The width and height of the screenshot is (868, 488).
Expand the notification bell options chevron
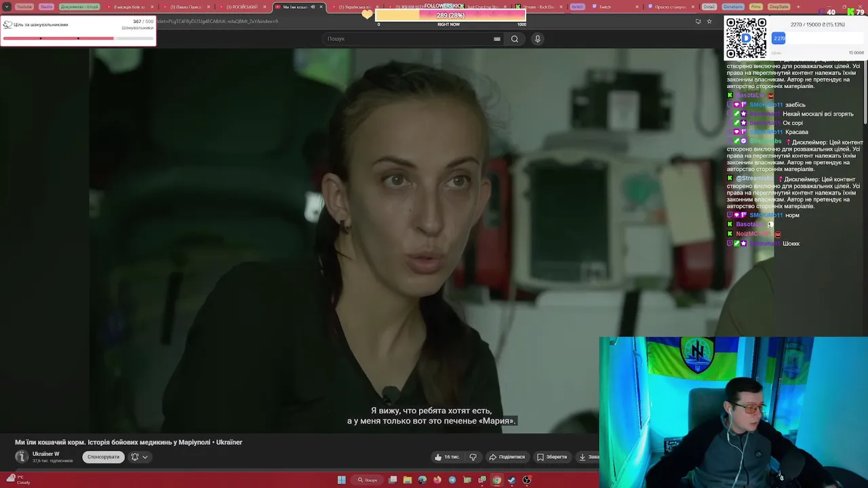144,457
